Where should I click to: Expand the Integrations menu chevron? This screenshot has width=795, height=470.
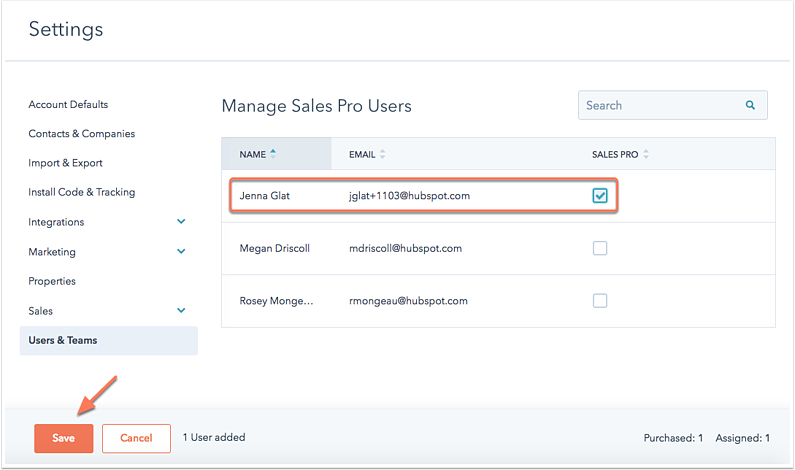181,222
